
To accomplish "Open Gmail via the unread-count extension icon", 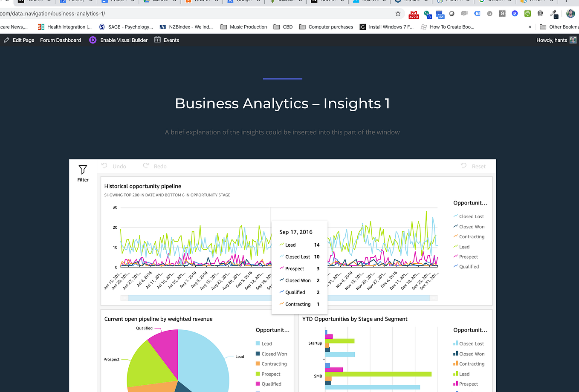I will [413, 14].
